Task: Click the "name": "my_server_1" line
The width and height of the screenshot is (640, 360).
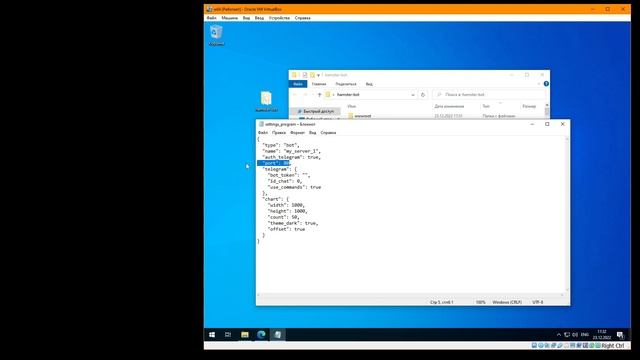Action: 291,151
